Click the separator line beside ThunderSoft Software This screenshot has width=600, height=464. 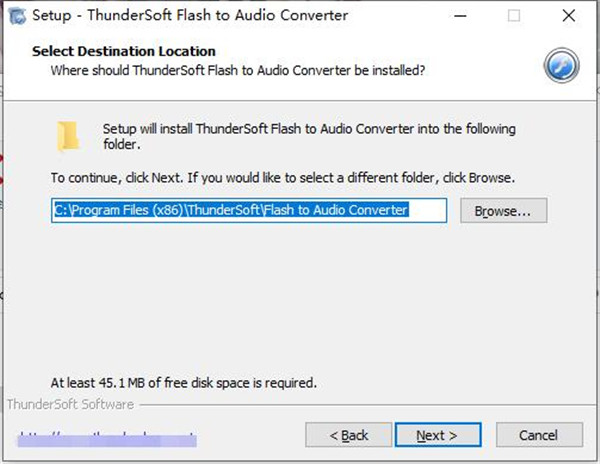coord(367,405)
